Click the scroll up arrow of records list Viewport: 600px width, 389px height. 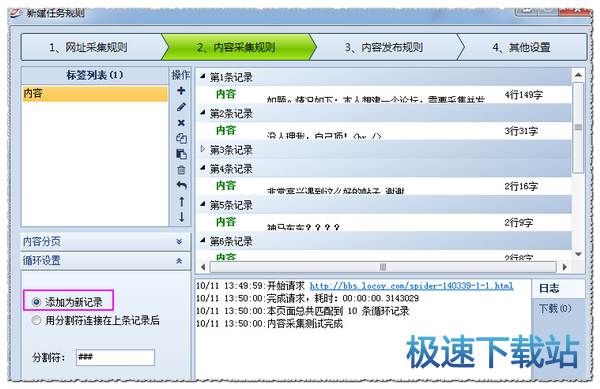click(x=578, y=75)
